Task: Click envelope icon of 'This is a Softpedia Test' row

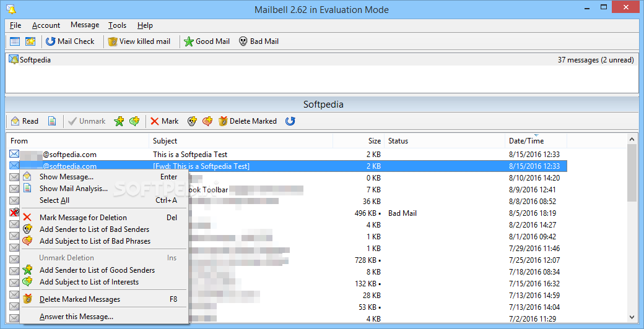Action: [14, 154]
